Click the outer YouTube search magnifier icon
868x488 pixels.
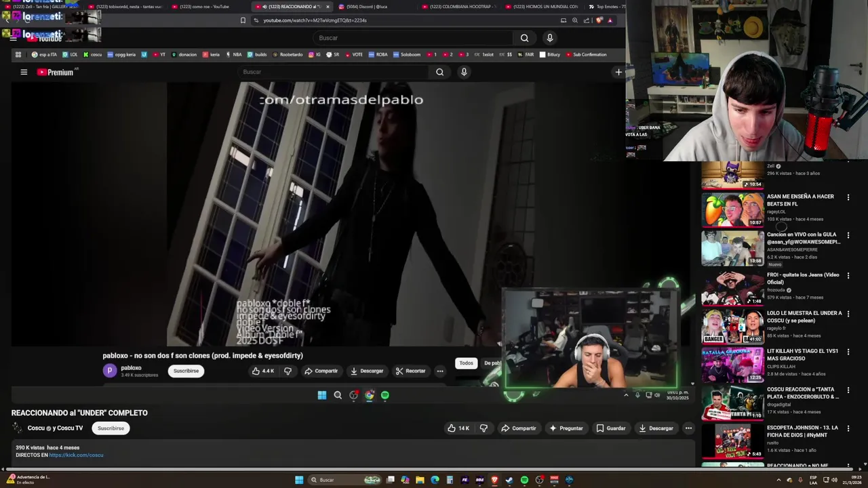(x=524, y=38)
